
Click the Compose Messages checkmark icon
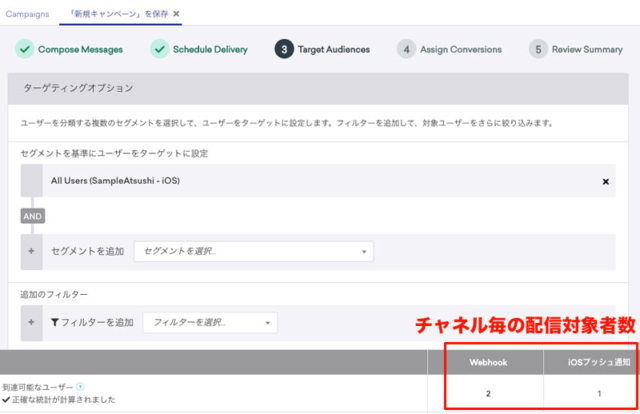[23, 49]
